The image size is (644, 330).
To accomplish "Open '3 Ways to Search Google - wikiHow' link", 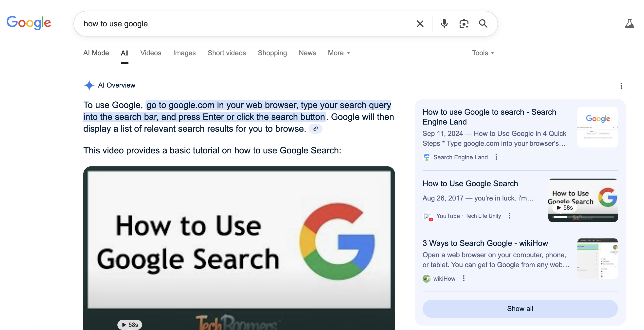I will click(485, 243).
